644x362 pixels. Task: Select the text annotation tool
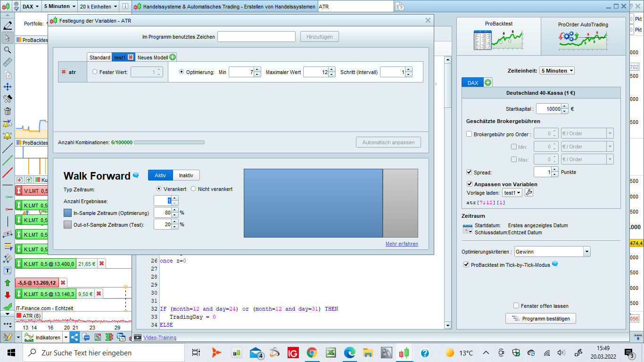point(8,271)
